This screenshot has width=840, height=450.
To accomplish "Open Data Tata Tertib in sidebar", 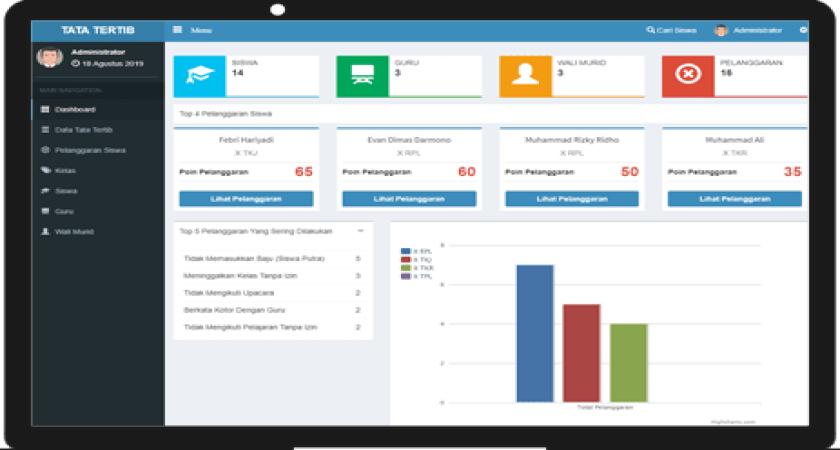I will pyautogui.click(x=83, y=130).
